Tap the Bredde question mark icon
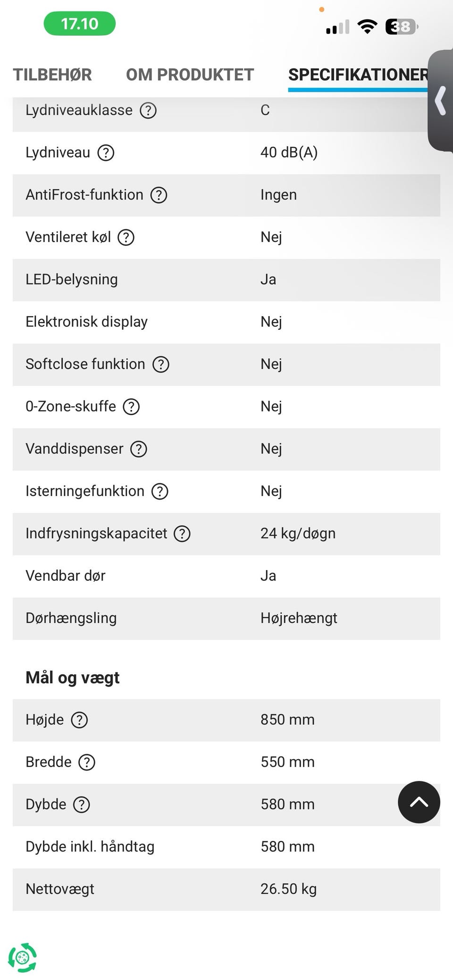This screenshot has height=980, width=453. click(x=87, y=762)
